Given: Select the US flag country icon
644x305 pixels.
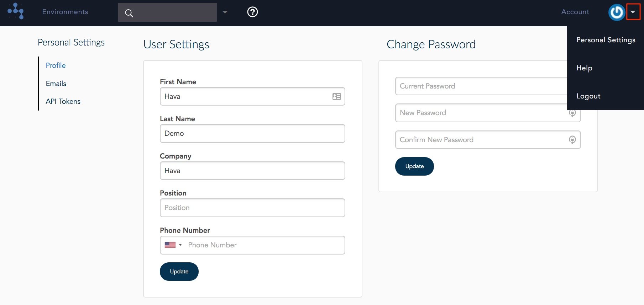Looking at the screenshot, I should [170, 245].
